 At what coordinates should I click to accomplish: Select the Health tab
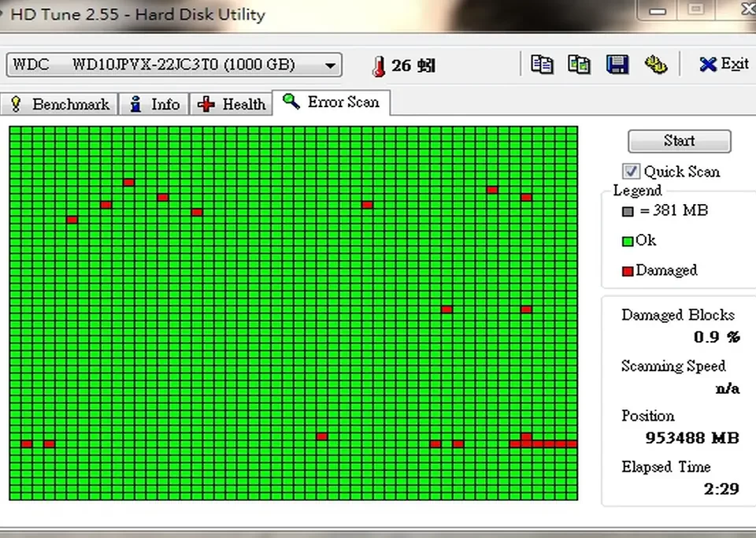[232, 104]
